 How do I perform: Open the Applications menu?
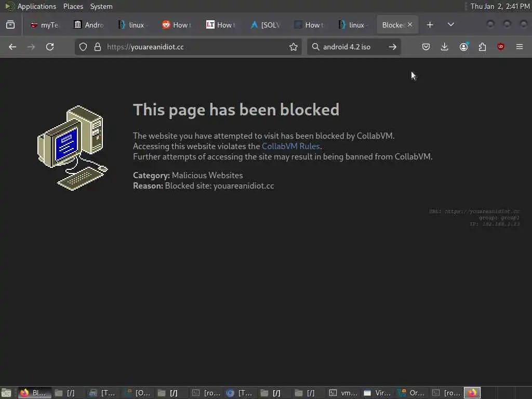tap(37, 6)
